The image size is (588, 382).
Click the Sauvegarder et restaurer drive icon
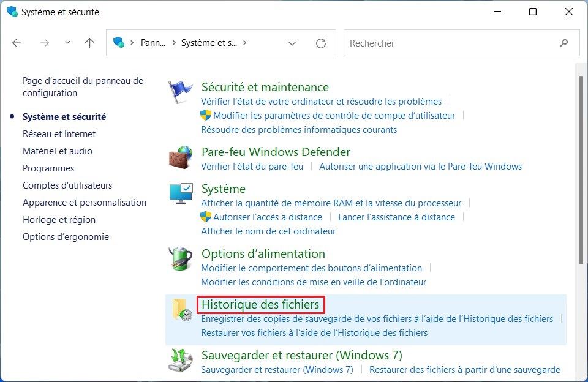click(181, 360)
